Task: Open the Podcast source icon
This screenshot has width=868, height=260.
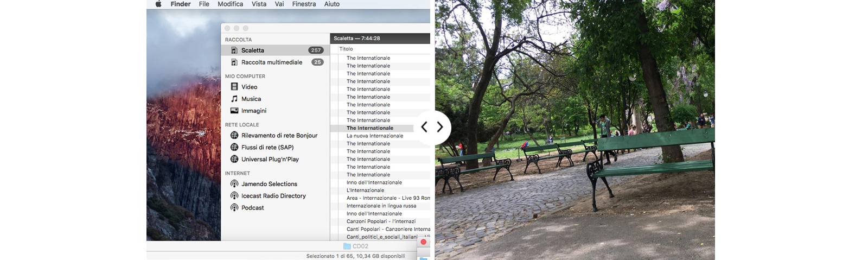Action: click(234, 208)
